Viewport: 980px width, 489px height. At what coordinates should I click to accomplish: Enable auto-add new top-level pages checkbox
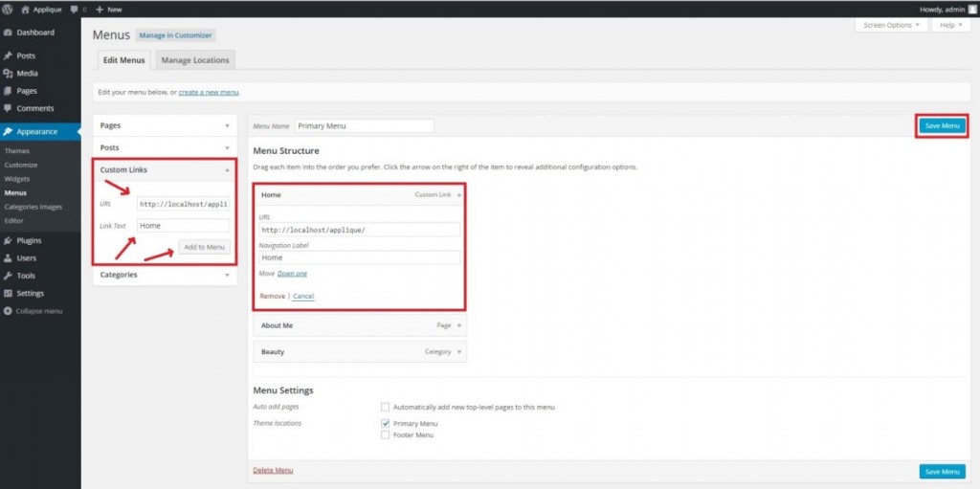click(386, 407)
